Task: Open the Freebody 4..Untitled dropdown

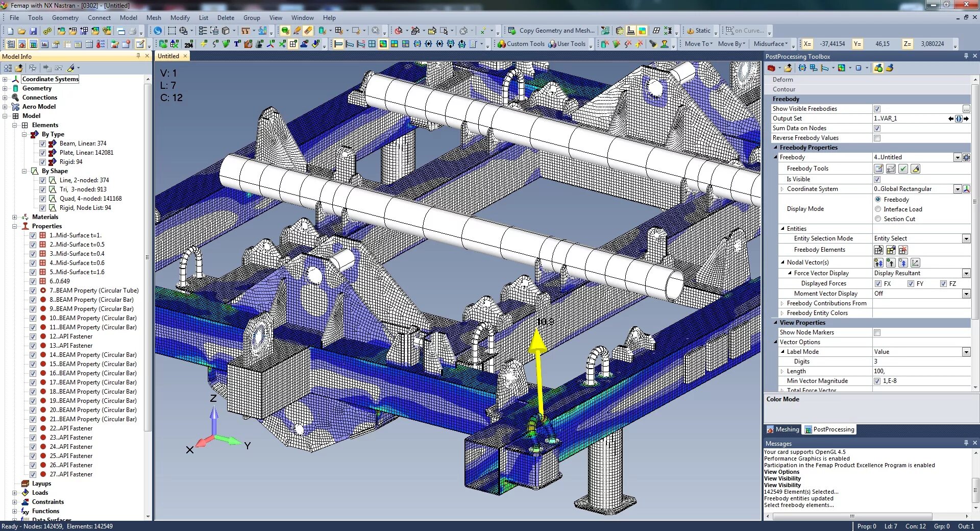Action: click(x=958, y=157)
